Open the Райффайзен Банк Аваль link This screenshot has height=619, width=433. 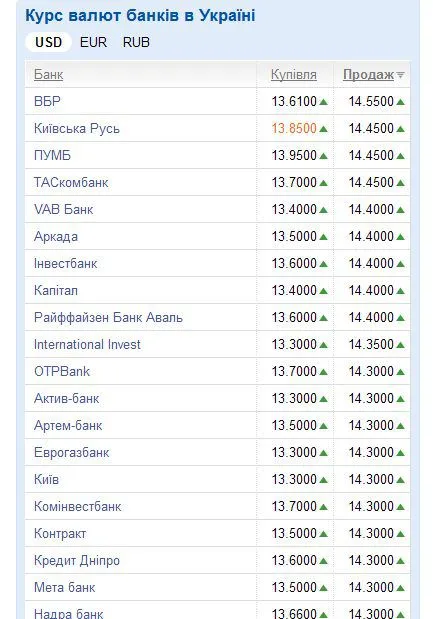coord(108,317)
